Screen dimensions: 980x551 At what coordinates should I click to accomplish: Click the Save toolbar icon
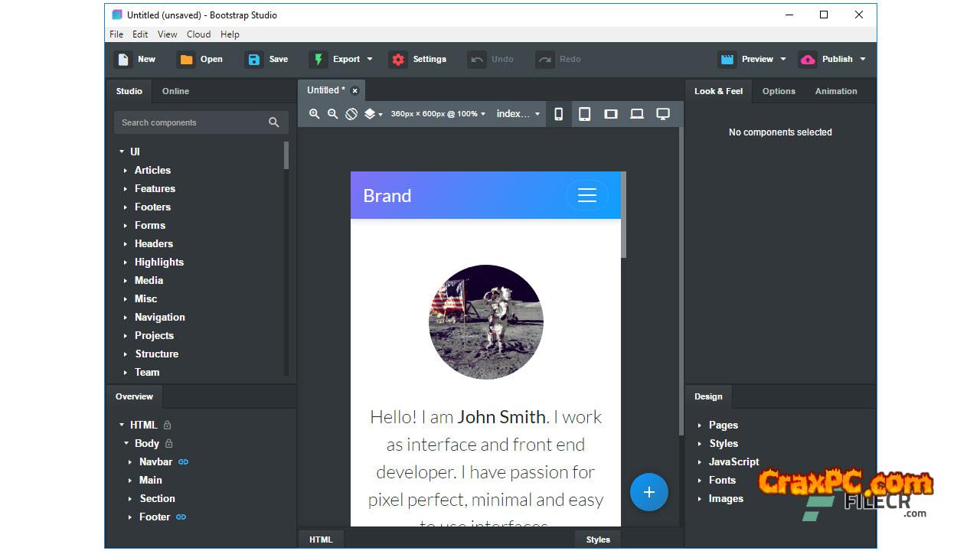pos(254,60)
